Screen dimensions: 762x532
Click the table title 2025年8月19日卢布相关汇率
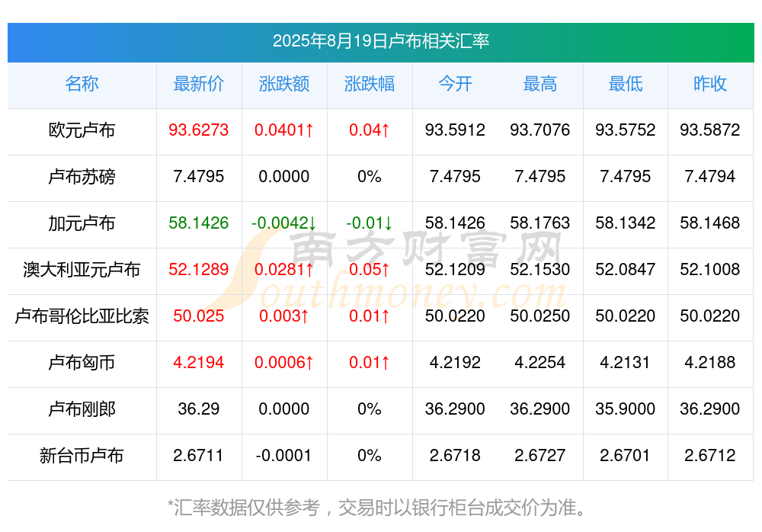click(380, 41)
